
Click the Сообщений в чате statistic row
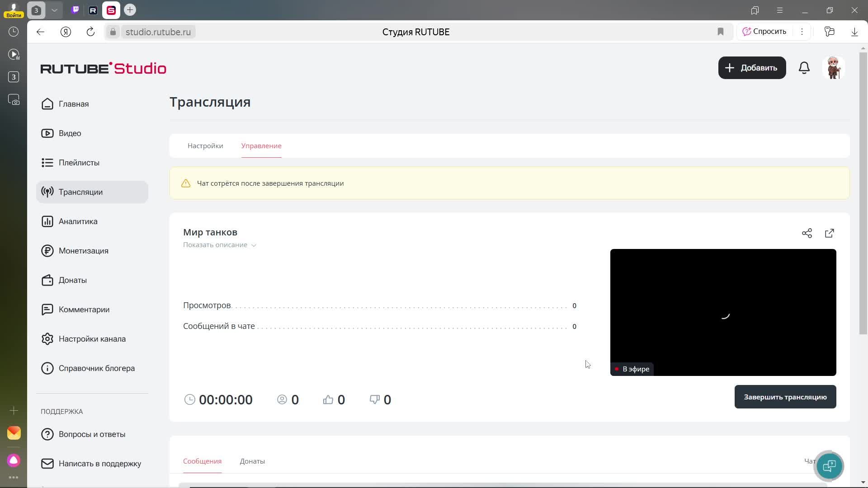coord(380,326)
